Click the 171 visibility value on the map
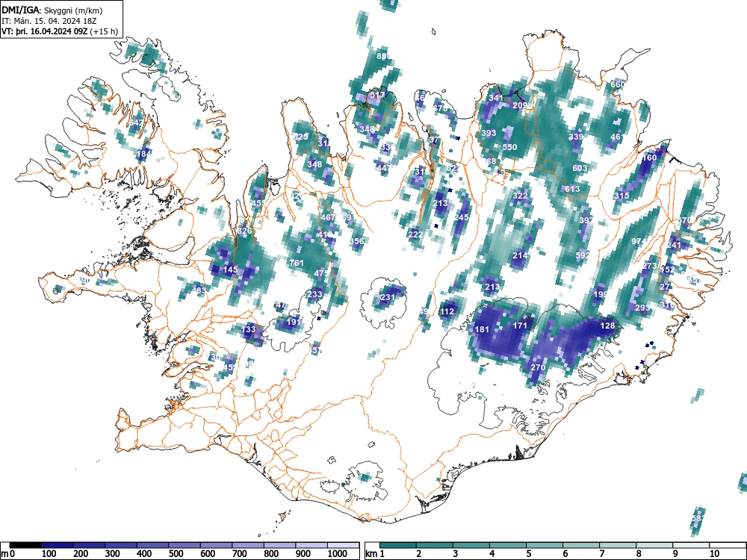The height and width of the screenshot is (560, 747). click(x=520, y=326)
